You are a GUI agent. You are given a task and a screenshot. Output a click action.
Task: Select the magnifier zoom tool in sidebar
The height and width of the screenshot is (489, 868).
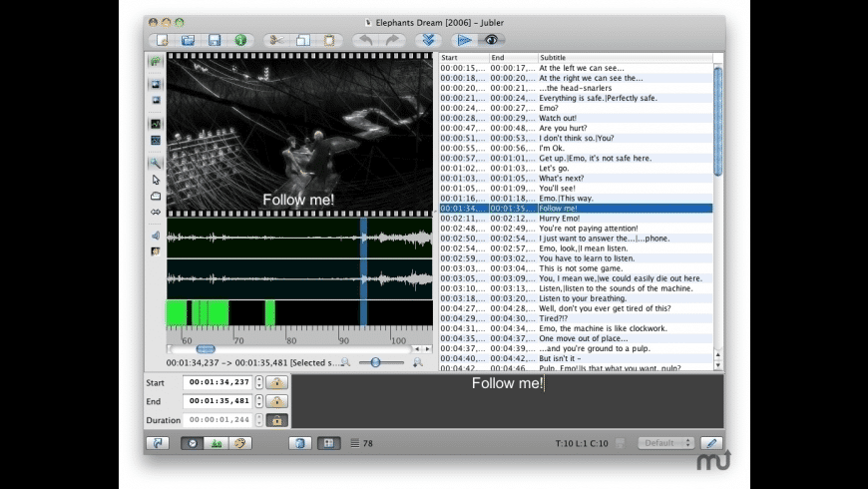156,163
